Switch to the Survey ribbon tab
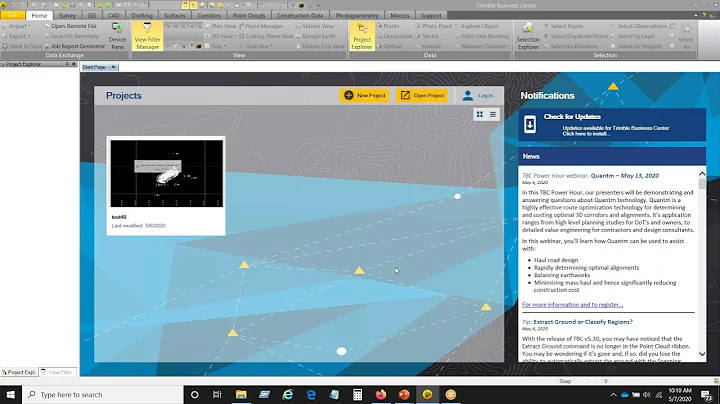 point(67,15)
